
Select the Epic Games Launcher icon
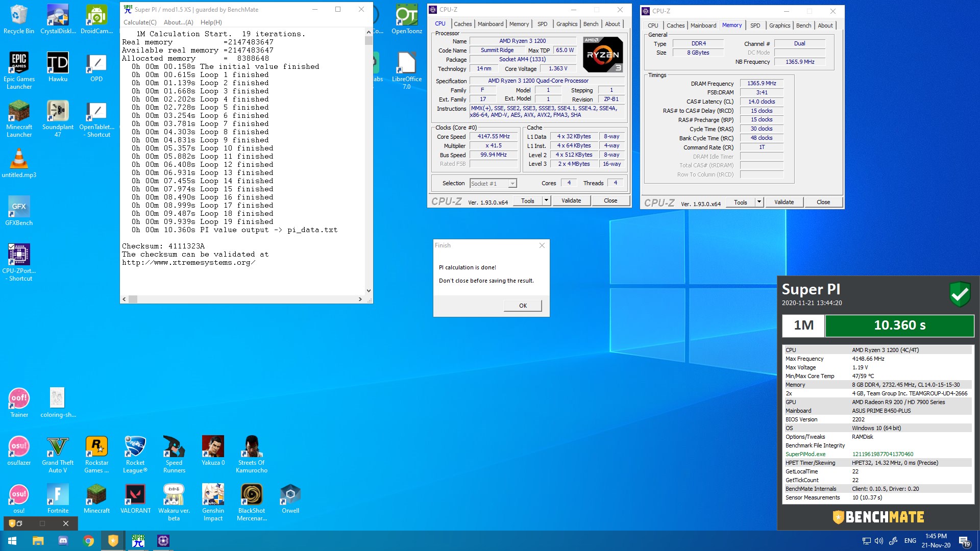[x=19, y=70]
